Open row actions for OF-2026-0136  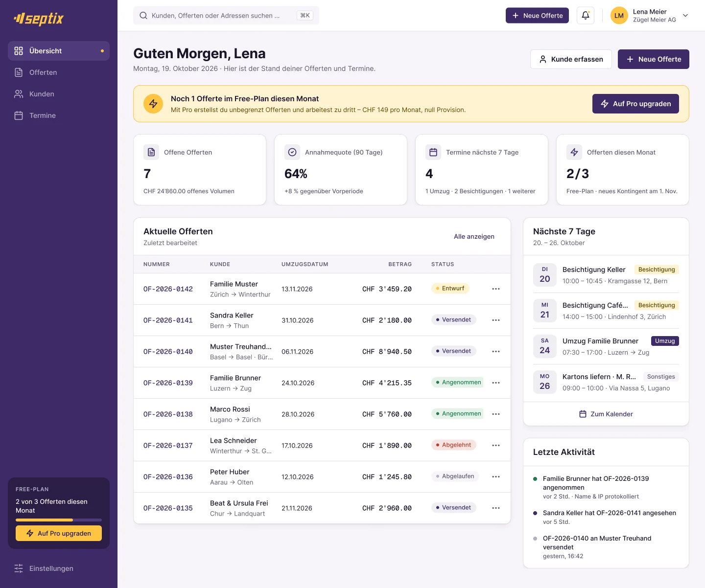pos(496,476)
